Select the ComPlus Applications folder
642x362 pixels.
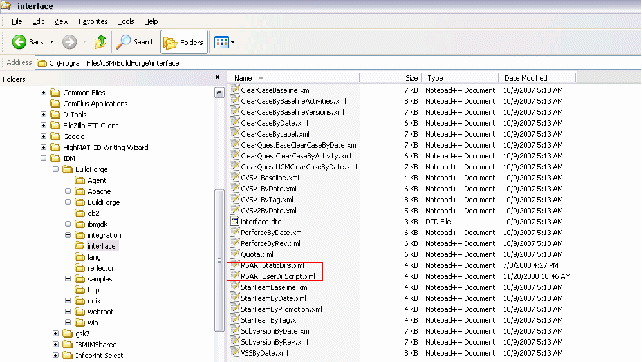click(x=89, y=104)
